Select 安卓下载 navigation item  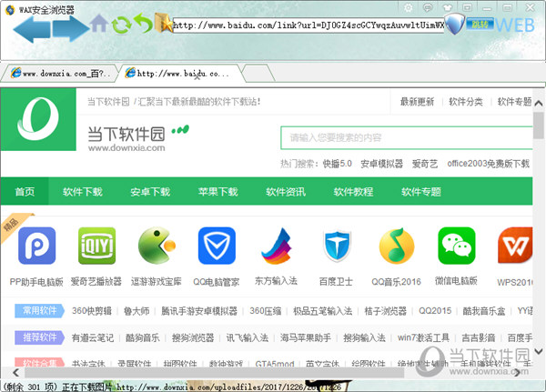point(150,191)
